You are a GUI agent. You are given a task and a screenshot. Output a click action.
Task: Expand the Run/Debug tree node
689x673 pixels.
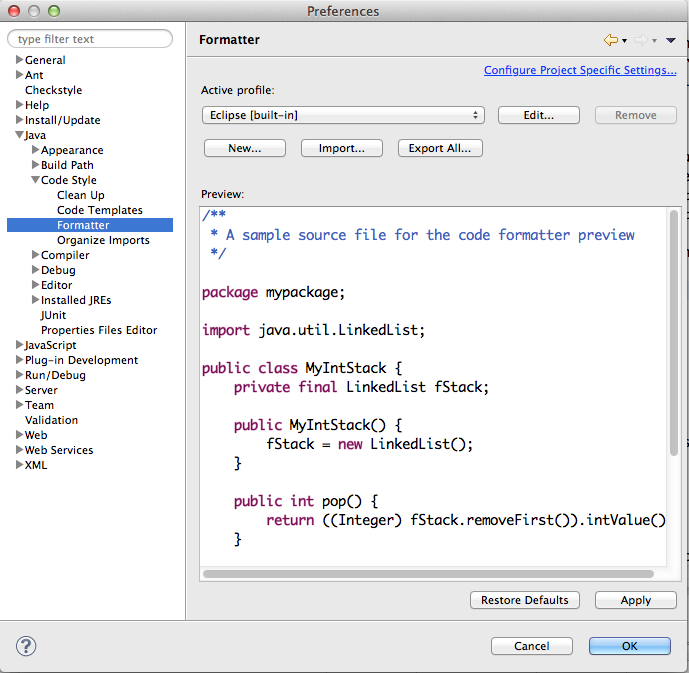click(x=19, y=375)
